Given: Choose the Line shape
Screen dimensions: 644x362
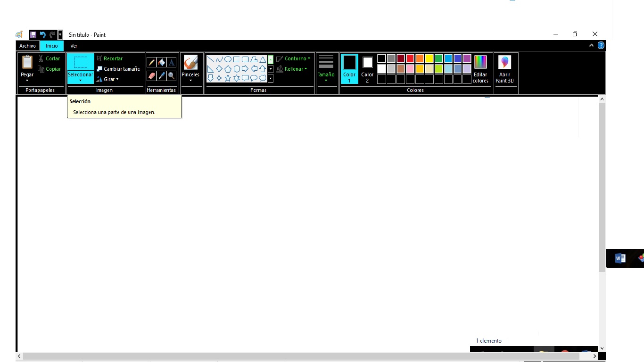Looking at the screenshot, I should [211, 59].
